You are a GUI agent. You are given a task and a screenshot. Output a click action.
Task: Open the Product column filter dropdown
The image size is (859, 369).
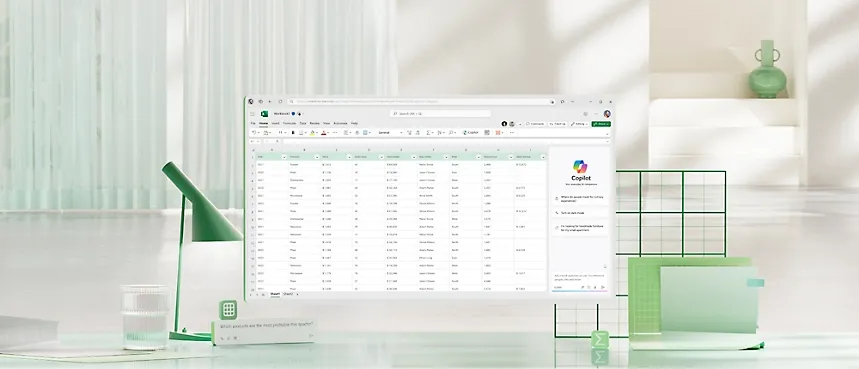317,157
